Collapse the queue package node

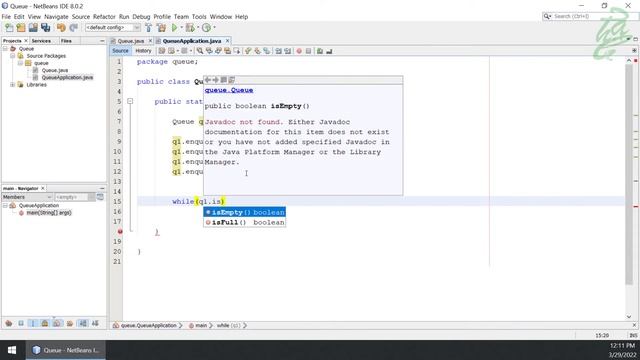(x=20, y=63)
